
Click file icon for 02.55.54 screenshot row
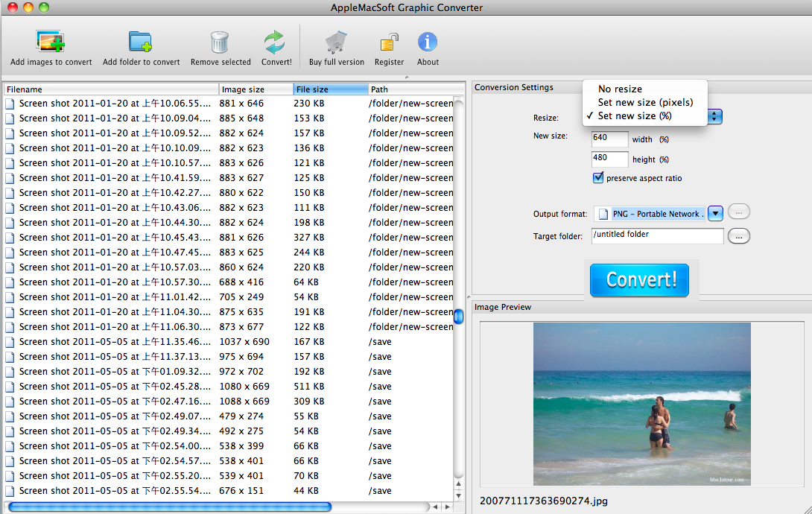(x=10, y=491)
